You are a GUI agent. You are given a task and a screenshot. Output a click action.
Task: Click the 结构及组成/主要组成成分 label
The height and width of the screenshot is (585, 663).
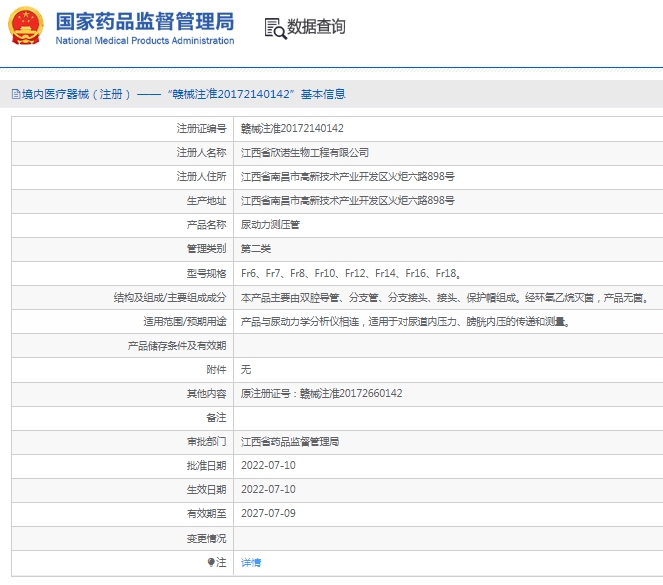pyautogui.click(x=170, y=298)
